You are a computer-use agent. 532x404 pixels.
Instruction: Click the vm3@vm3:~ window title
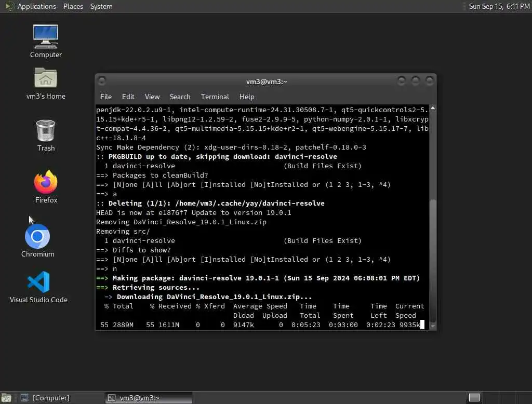pos(267,82)
